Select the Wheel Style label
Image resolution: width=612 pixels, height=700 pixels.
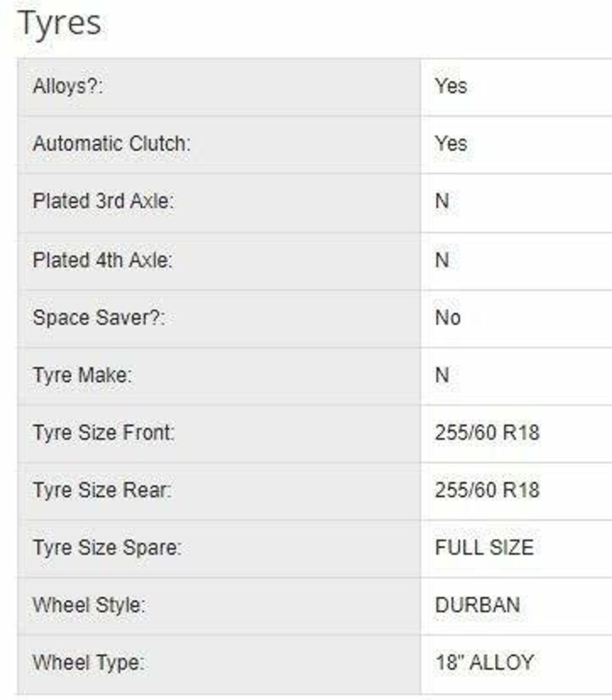89,605
